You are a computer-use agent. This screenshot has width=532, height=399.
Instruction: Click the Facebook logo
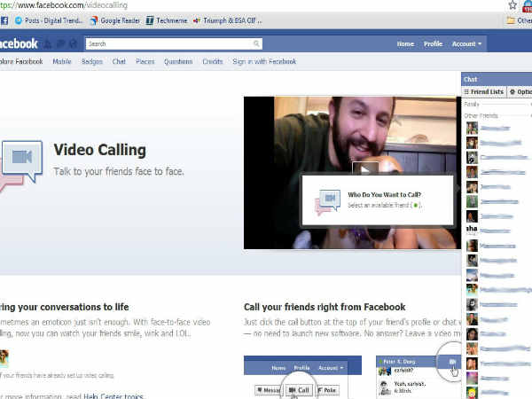click(x=18, y=43)
